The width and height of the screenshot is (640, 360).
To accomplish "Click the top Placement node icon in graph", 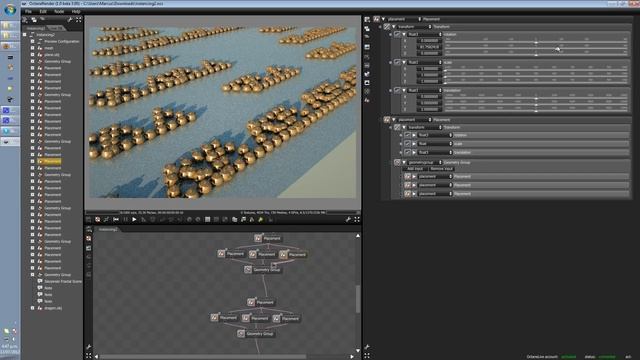I will 258,238.
